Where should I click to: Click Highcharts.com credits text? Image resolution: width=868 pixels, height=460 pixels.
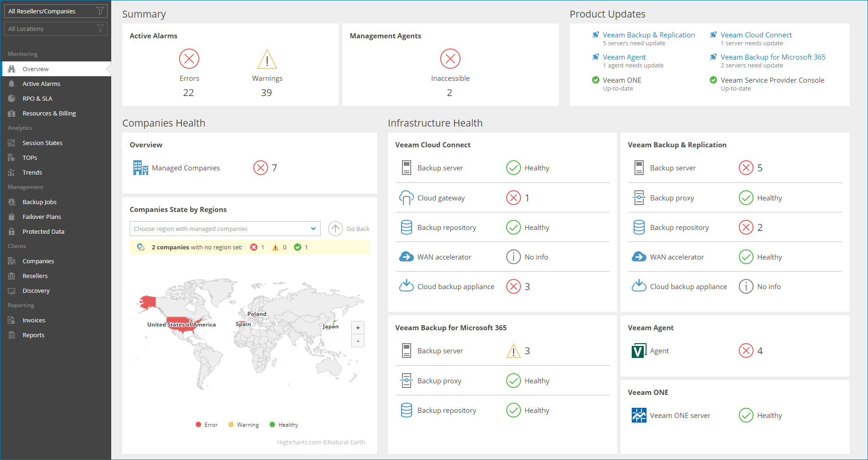[x=321, y=442]
